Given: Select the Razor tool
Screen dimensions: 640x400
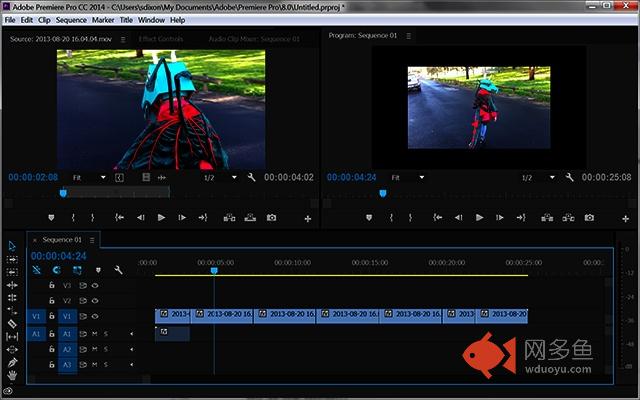Looking at the screenshot, I should click(12, 324).
